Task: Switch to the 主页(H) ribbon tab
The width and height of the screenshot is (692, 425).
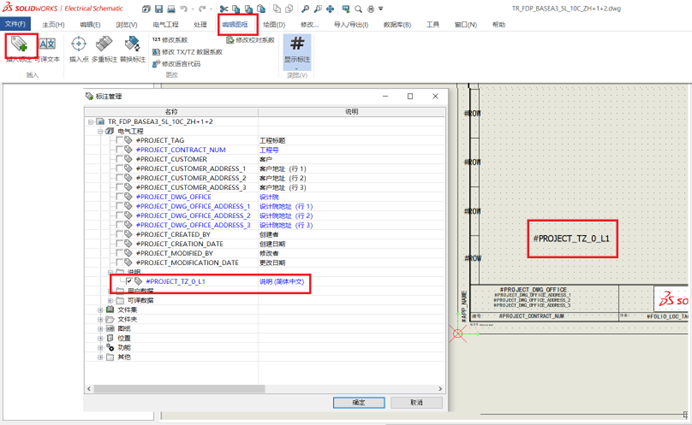Action: pos(53,24)
